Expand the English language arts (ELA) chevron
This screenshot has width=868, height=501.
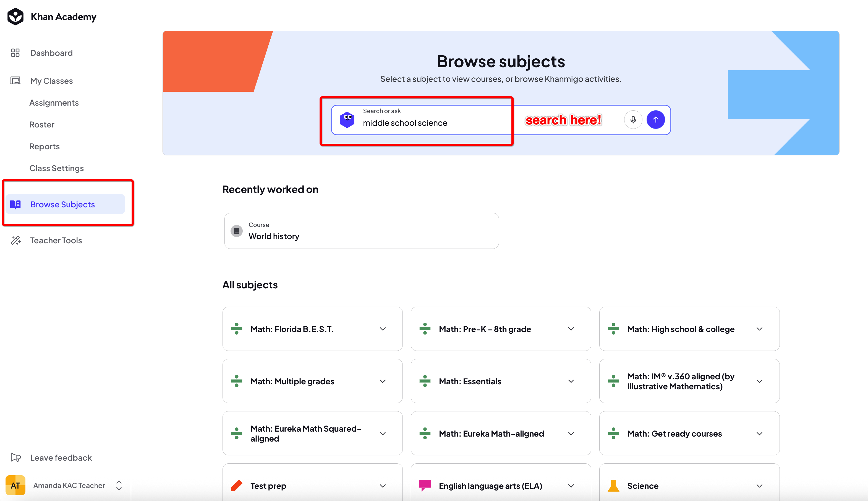pos(571,486)
